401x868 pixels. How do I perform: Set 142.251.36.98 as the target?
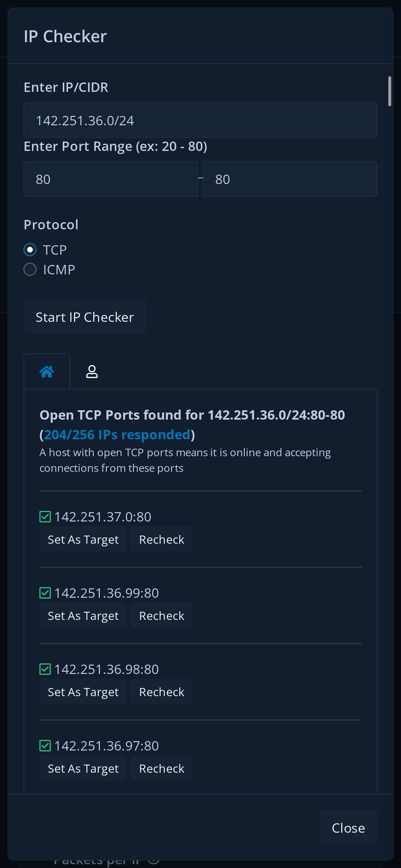click(x=83, y=692)
